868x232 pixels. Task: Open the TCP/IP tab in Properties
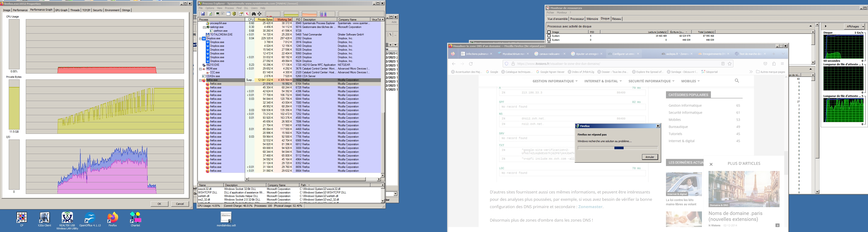point(86,10)
